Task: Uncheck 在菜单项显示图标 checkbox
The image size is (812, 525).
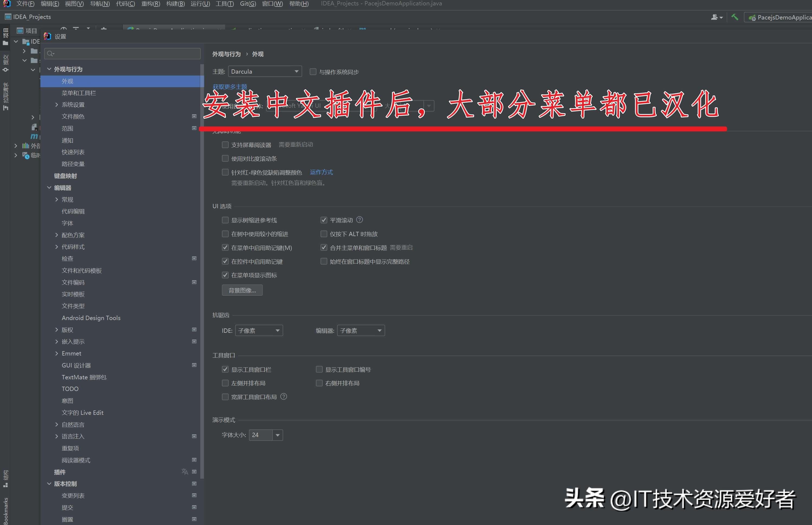Action: 225,275
